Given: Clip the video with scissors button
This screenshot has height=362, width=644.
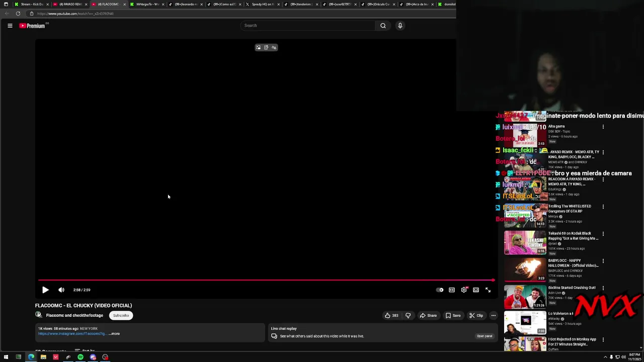Looking at the screenshot, I should [476, 315].
